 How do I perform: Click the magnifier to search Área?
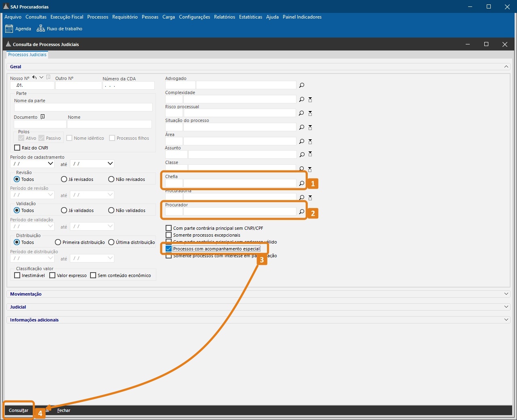[302, 141]
